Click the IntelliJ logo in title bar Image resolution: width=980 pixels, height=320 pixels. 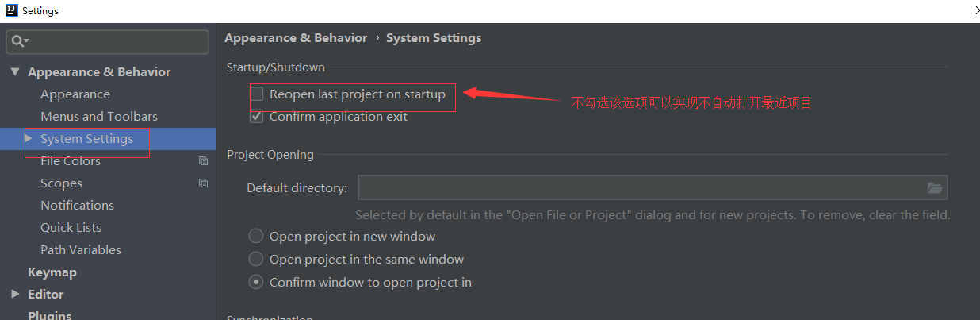tap(10, 11)
